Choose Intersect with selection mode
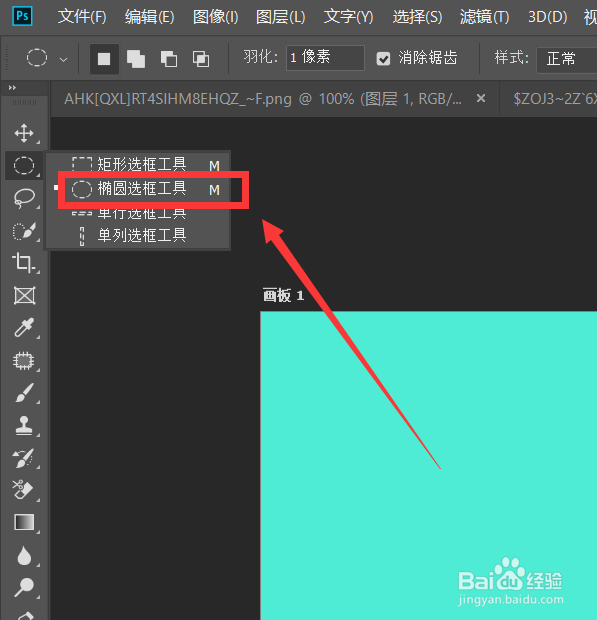The width and height of the screenshot is (597, 620). [x=201, y=59]
